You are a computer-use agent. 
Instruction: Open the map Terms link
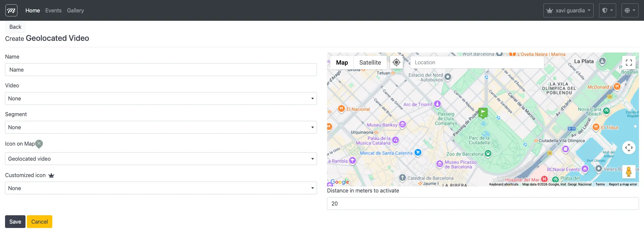(x=600, y=184)
